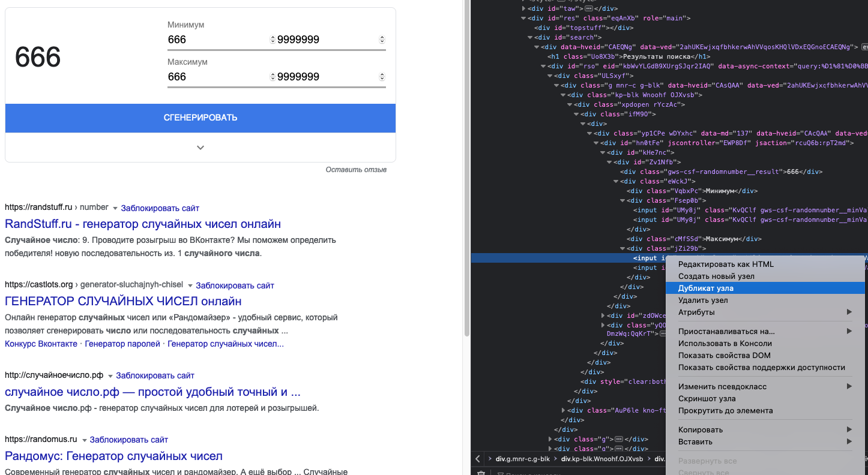Click the Максимум 666 field stepper arrows
This screenshot has width=868, height=475.
(273, 77)
